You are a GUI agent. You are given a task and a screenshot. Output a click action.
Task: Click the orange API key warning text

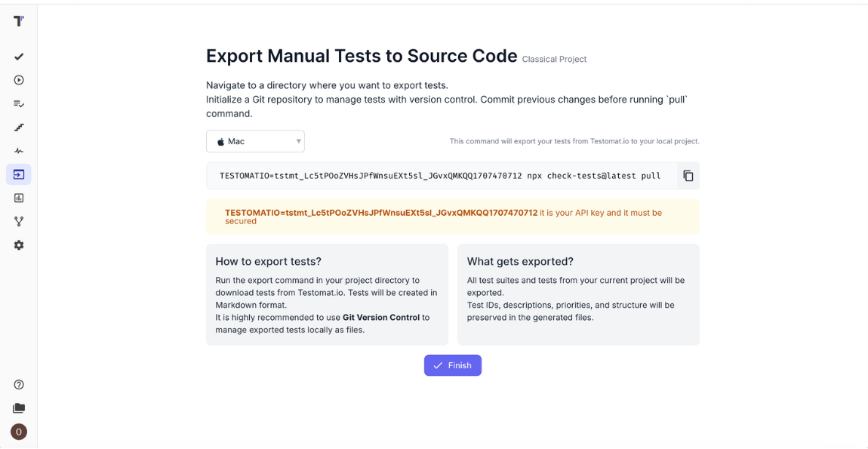click(x=443, y=217)
